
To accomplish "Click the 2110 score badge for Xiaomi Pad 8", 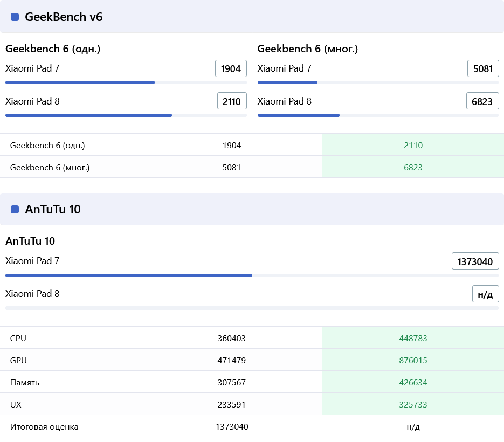I will [232, 101].
